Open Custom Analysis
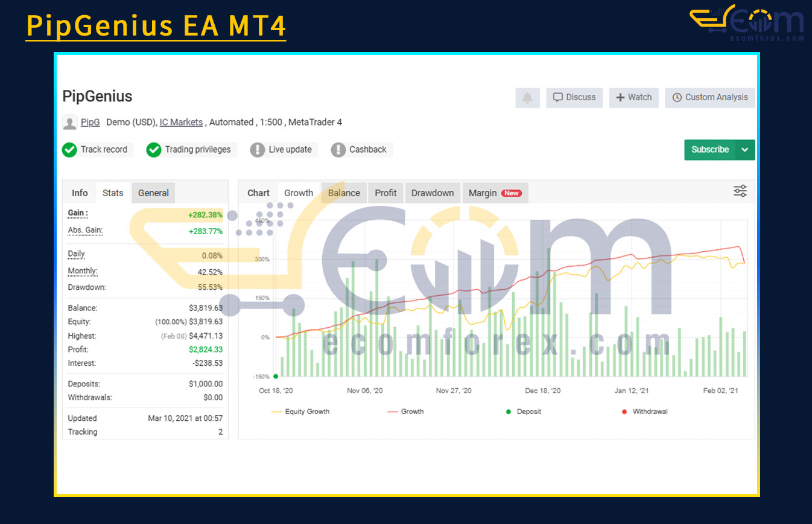The image size is (812, 524). [x=710, y=98]
